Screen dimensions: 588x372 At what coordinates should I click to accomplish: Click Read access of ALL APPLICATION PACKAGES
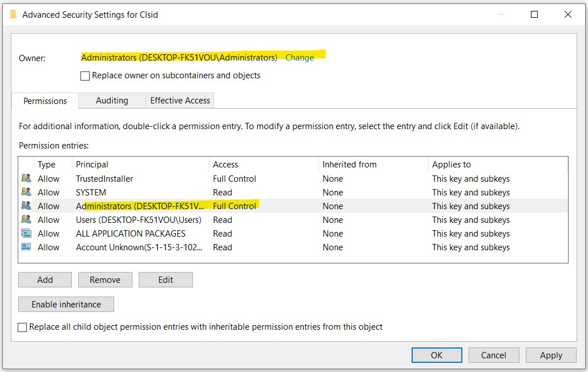[x=223, y=234]
